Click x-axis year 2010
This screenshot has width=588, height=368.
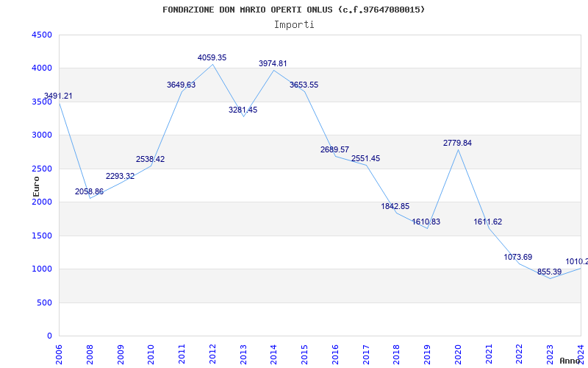[x=151, y=355]
